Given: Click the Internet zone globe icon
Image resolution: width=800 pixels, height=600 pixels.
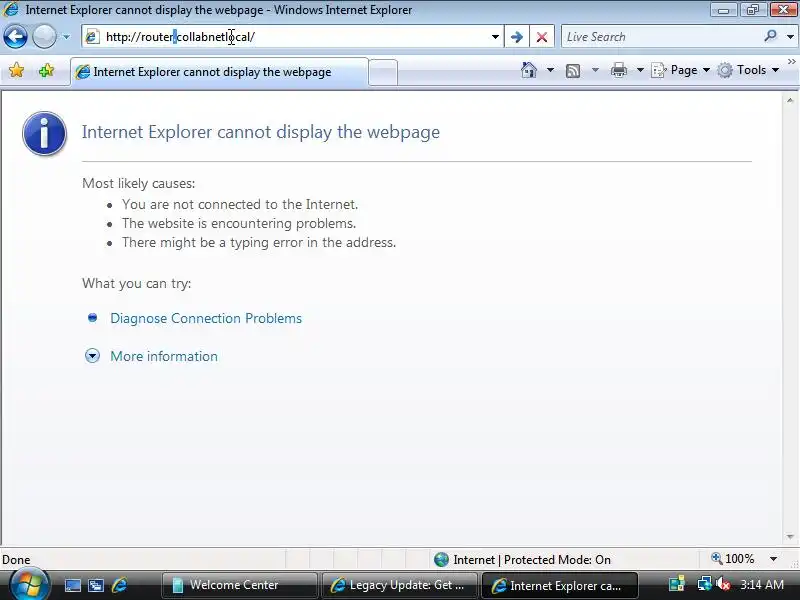Looking at the screenshot, I should (x=441, y=560).
